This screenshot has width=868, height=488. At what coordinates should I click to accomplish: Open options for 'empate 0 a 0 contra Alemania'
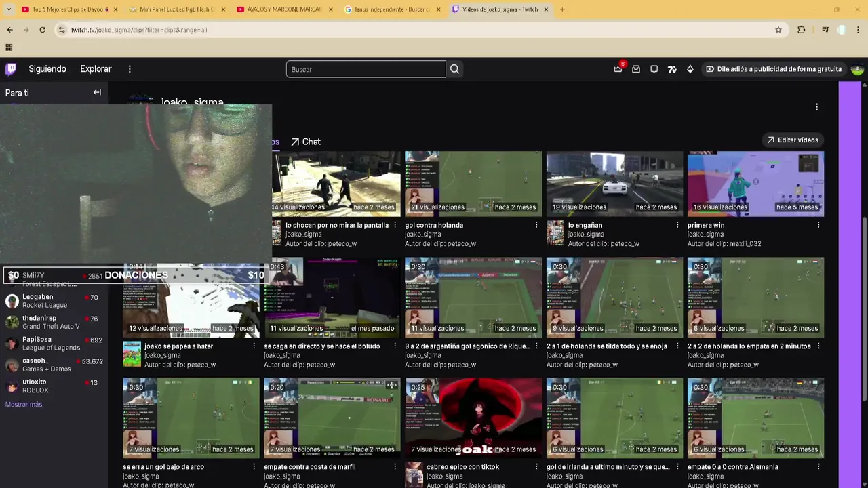click(818, 467)
